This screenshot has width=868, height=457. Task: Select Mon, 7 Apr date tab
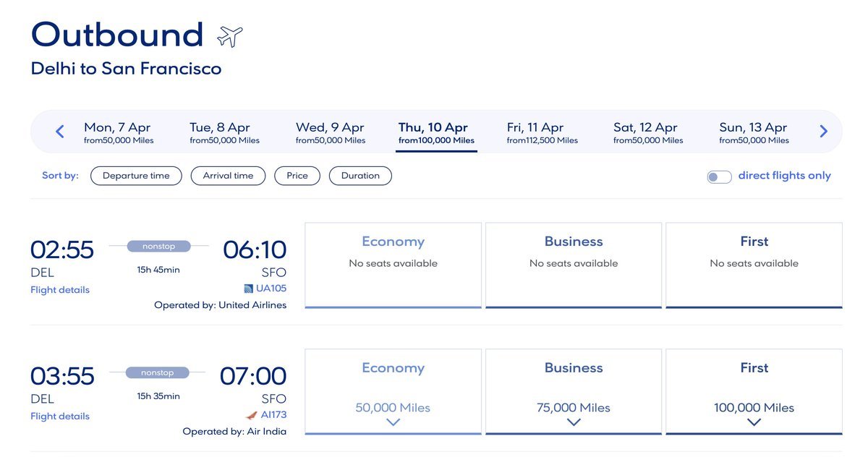pos(118,132)
